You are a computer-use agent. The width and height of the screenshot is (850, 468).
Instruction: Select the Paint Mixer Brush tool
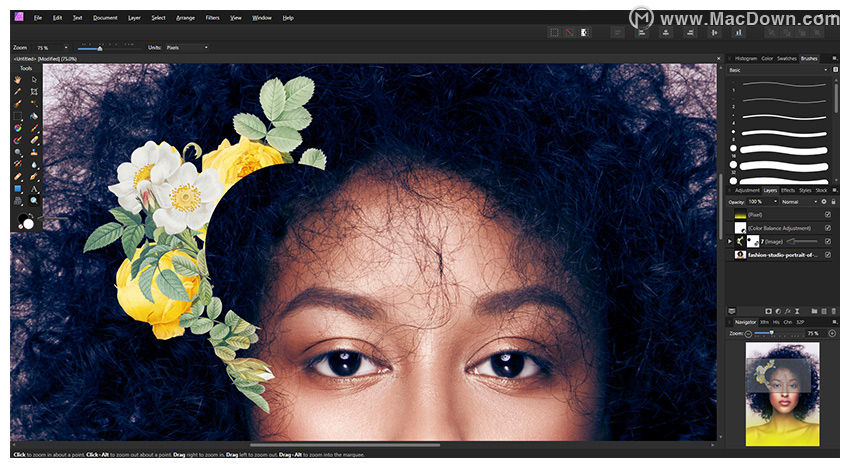click(x=18, y=140)
